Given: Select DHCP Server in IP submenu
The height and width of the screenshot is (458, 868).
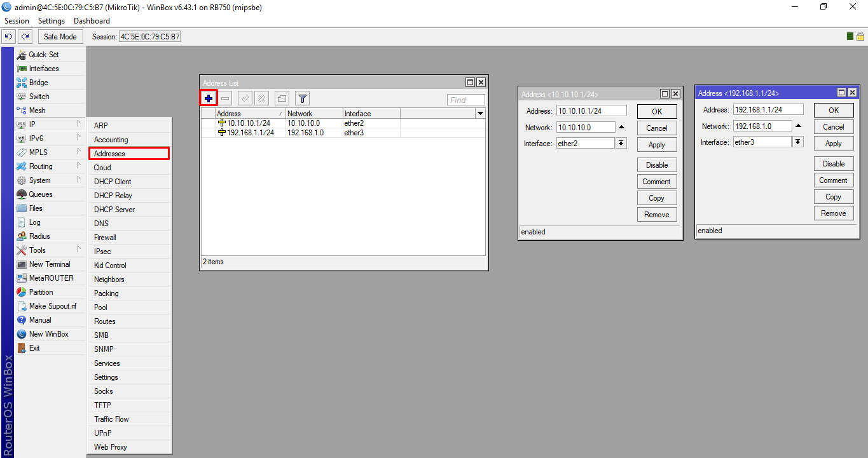Looking at the screenshot, I should tap(129, 210).
